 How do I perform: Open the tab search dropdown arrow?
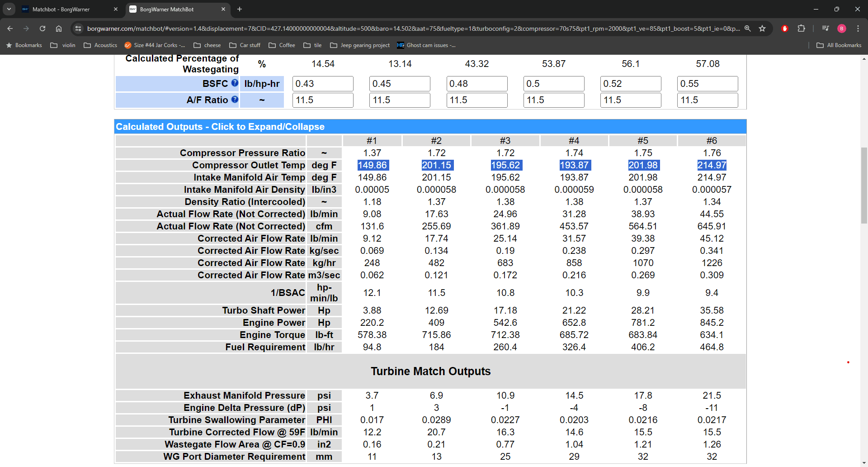pos(9,9)
